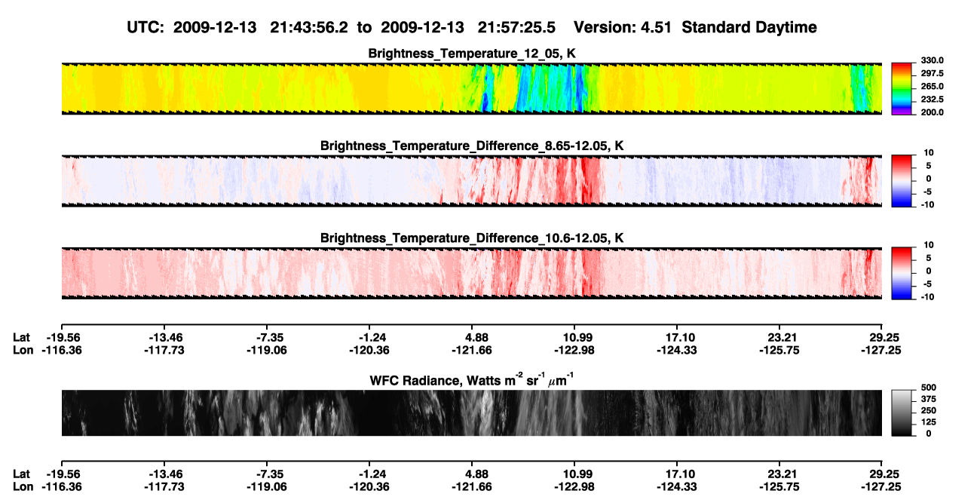Click longitude -116.36 on the bottom axis
The image size is (980, 503).
pyautogui.click(x=61, y=487)
